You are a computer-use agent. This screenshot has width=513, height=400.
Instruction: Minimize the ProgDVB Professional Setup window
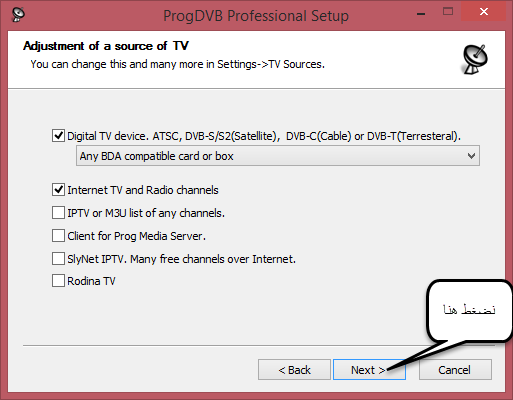coord(421,13)
